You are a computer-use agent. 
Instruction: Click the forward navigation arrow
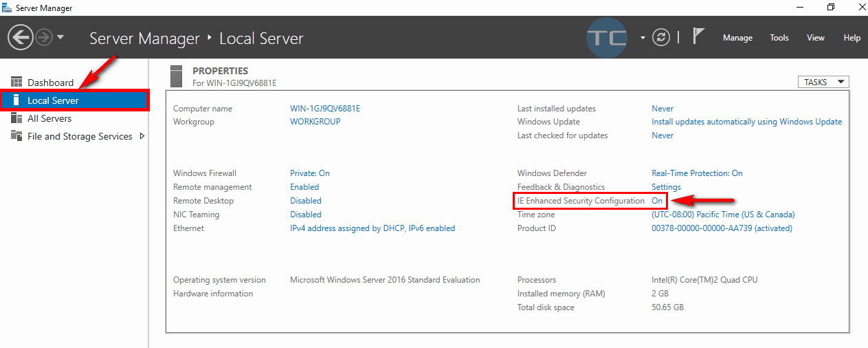[44, 37]
